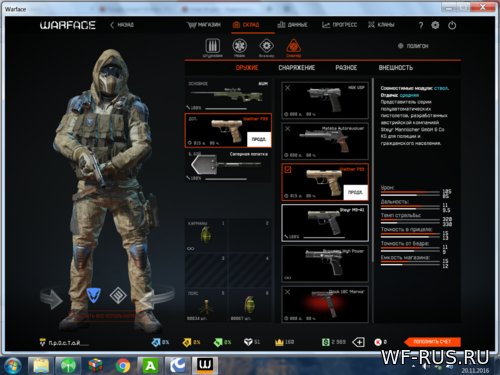
Task: Select the Rifleman class icon
Action: coord(213,46)
